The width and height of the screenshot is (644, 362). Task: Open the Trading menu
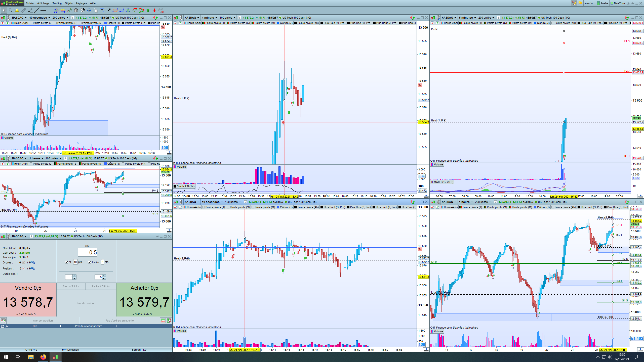click(57, 3)
